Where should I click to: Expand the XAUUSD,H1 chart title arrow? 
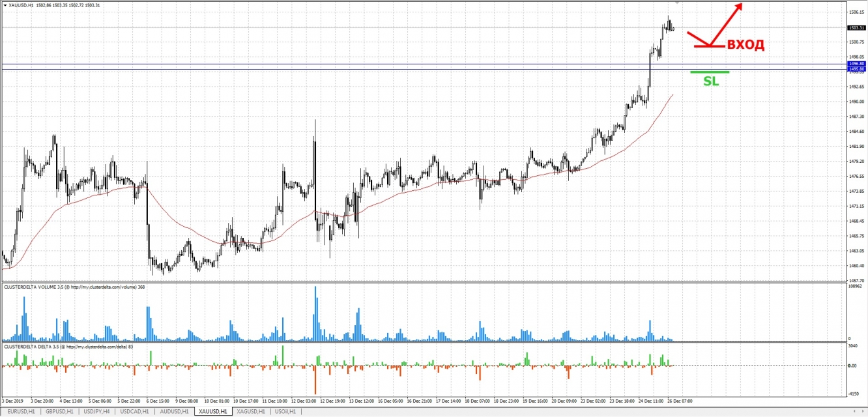[x=5, y=5]
